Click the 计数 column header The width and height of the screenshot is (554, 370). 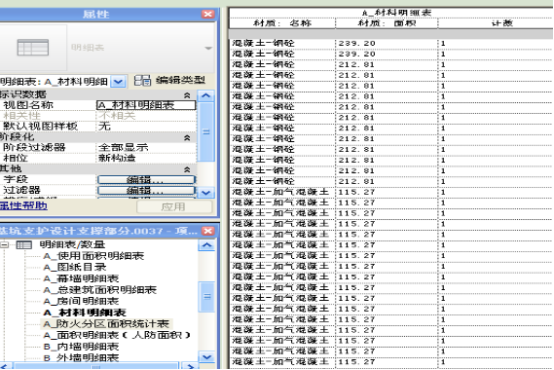point(496,23)
